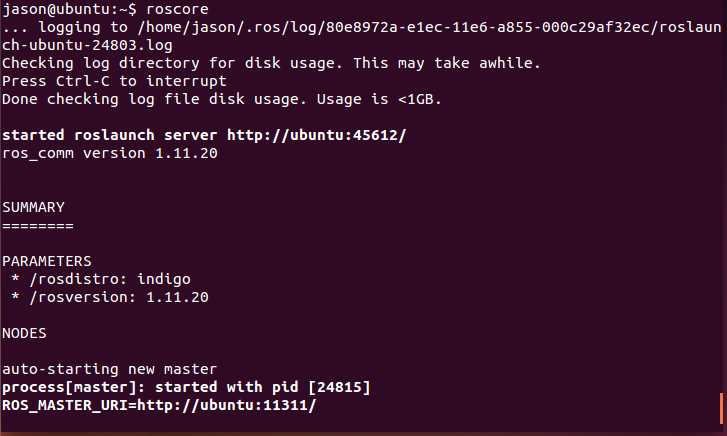The height and width of the screenshot is (436, 727).
Task: Click the auto-starting new master line
Action: point(109,369)
